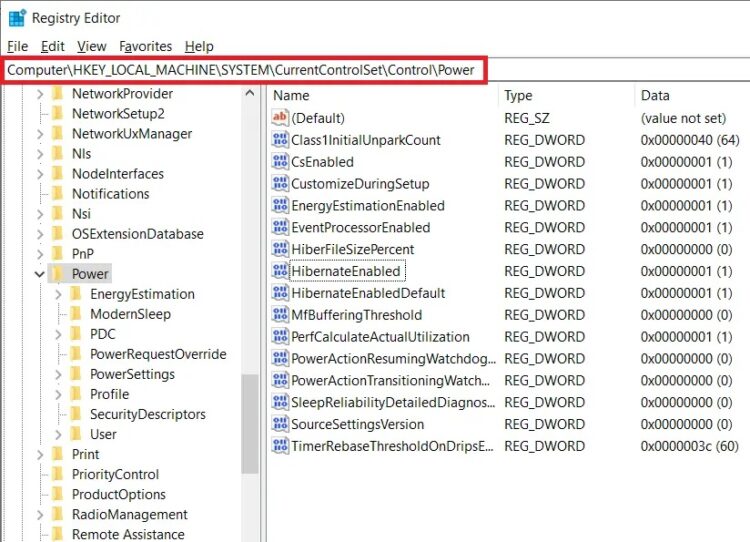
Task: Click REG_SZ type cell of (Default)
Action: pos(527,118)
